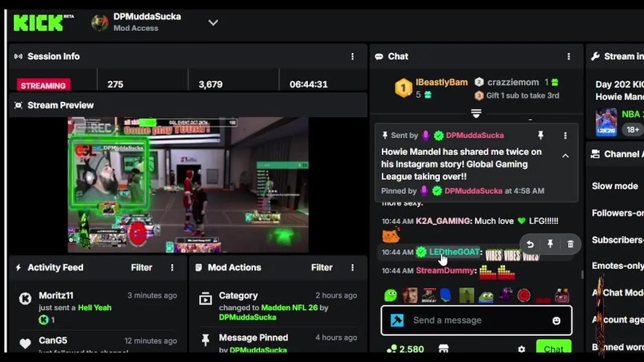Click the 2,580 channel points balance
The image size is (644, 362).
tap(406, 349)
